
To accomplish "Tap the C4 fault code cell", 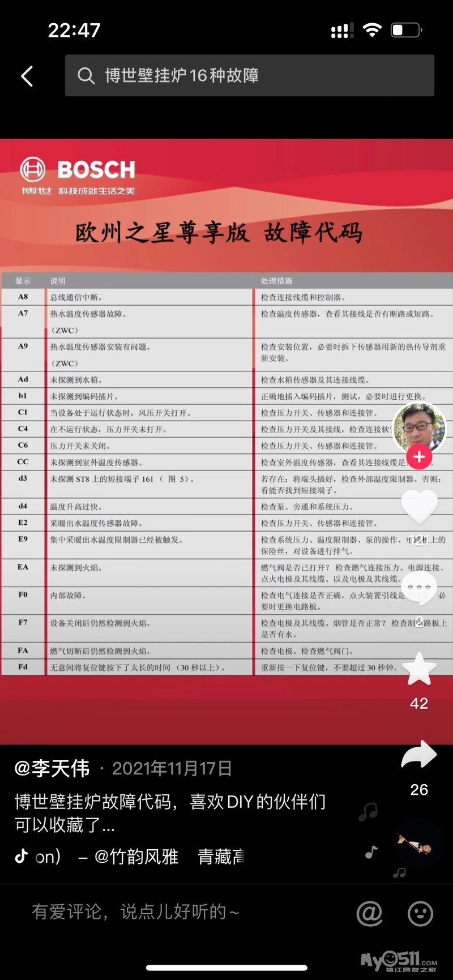I will pyautogui.click(x=23, y=429).
